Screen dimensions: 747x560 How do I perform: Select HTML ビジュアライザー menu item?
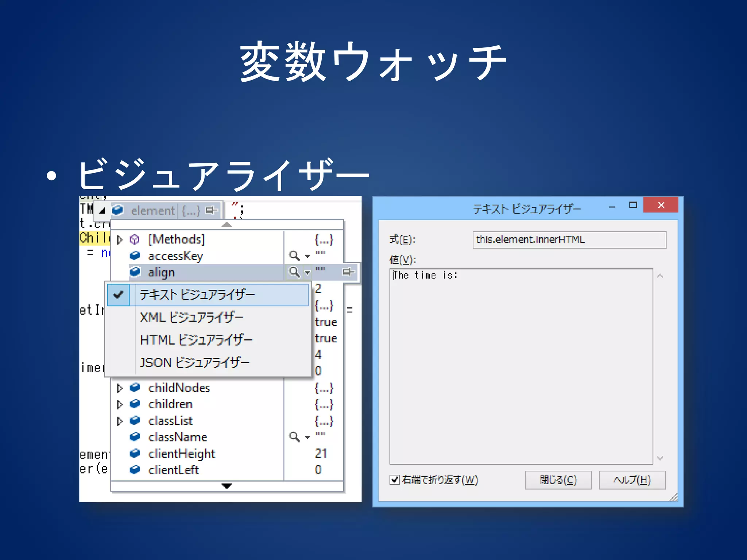[x=208, y=340]
